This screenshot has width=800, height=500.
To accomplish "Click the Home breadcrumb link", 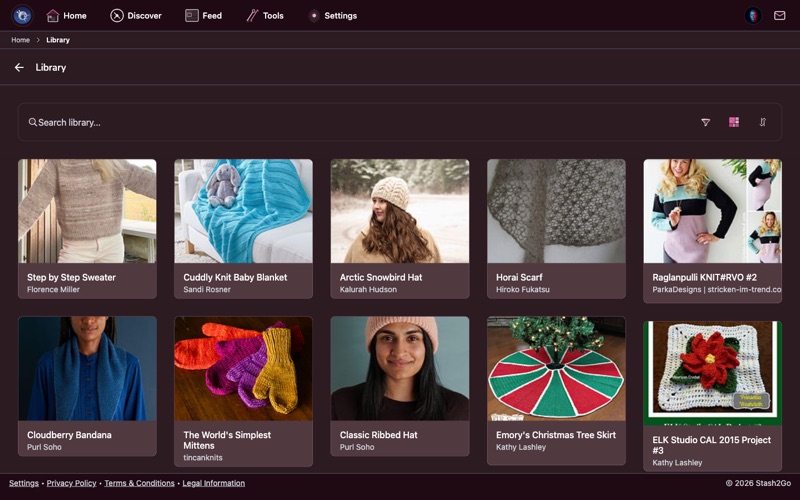I will point(20,40).
